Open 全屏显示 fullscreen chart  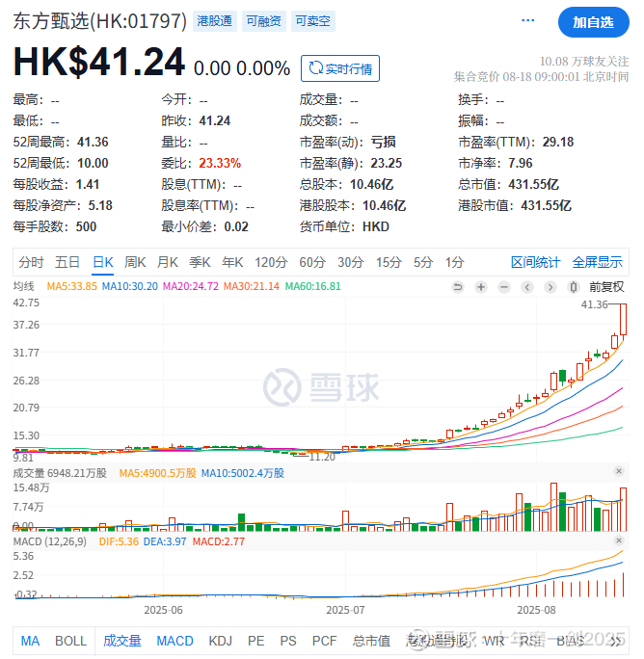pos(597,263)
